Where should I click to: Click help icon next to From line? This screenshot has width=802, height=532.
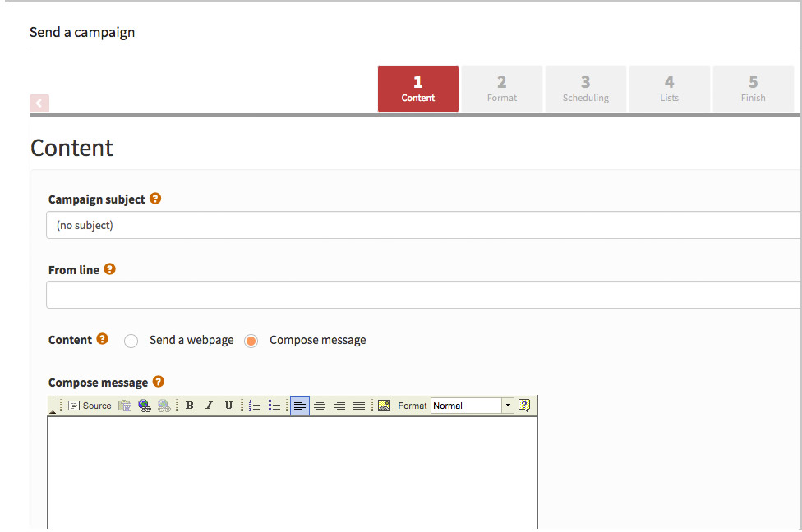pyautogui.click(x=109, y=268)
